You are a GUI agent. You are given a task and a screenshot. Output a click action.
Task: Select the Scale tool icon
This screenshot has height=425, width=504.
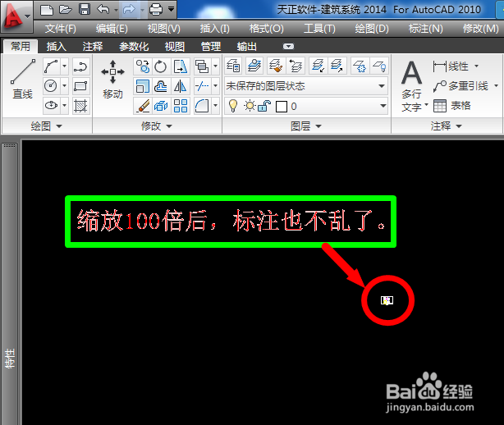click(142, 86)
